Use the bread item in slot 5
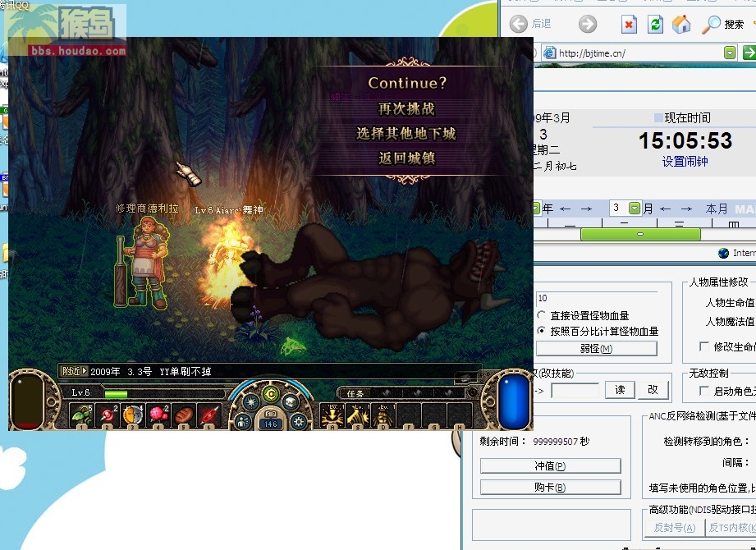Image resolution: width=756 pixels, height=550 pixels. (184, 415)
